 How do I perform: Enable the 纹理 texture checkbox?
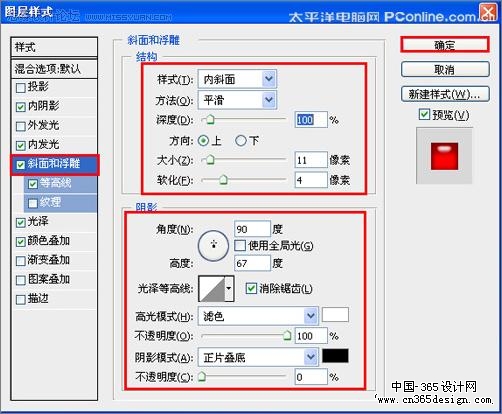click(x=33, y=203)
